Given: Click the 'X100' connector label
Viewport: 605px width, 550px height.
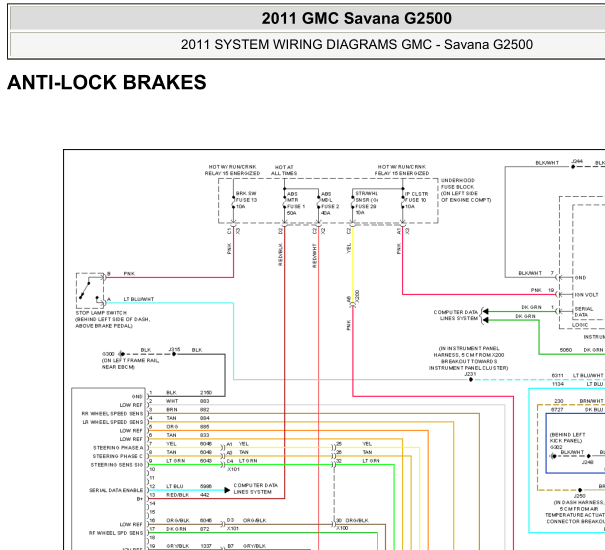Looking at the screenshot, I should (x=342, y=528).
